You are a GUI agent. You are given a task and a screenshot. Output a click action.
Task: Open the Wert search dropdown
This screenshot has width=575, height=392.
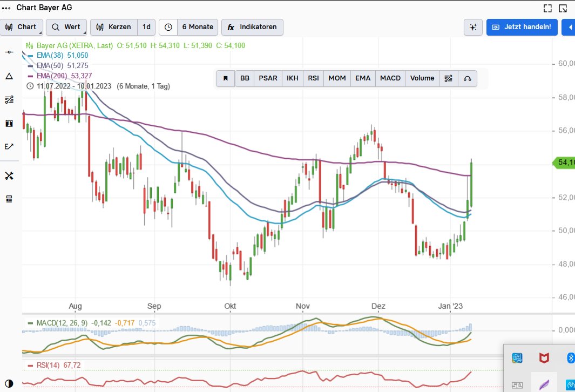[x=66, y=27]
